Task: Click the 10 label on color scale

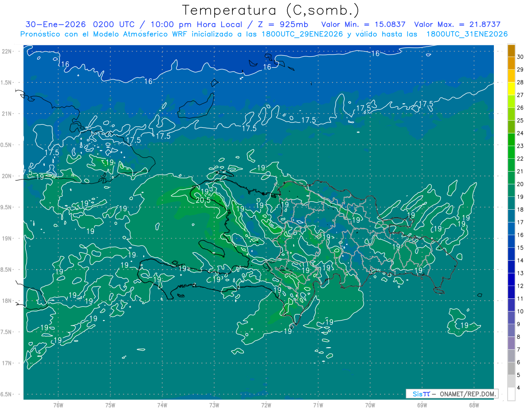Action: point(520,312)
